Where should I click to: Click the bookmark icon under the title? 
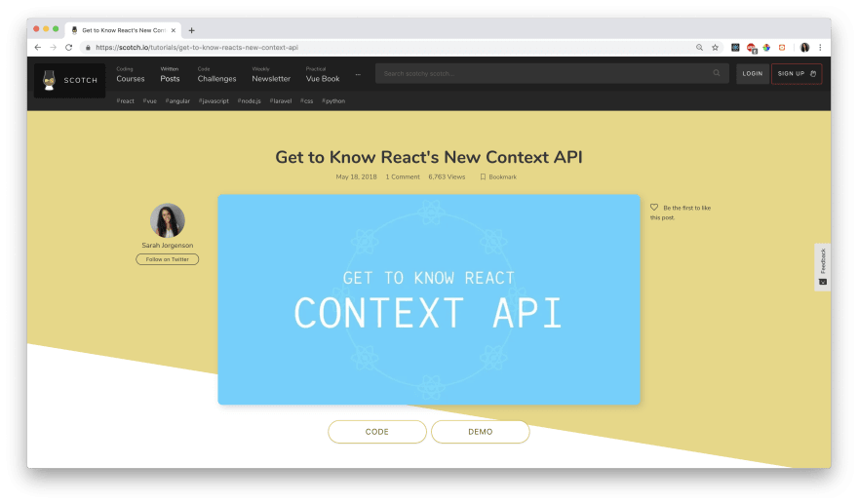[483, 176]
